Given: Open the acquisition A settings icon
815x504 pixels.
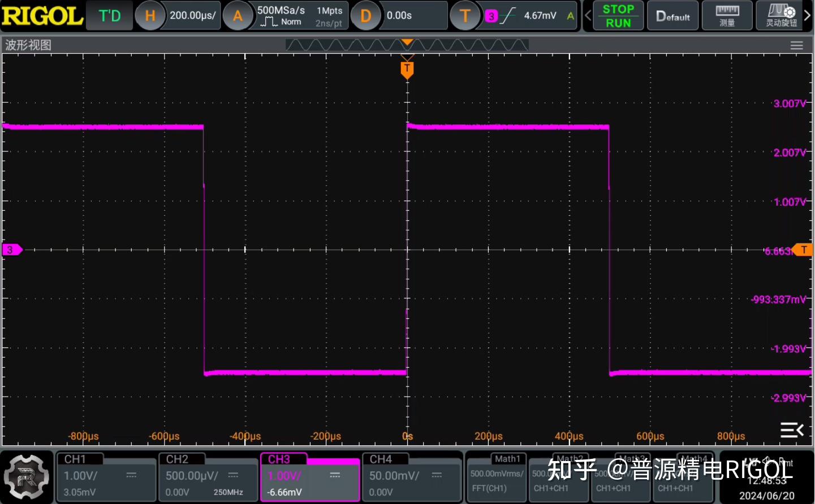Looking at the screenshot, I should point(238,16).
